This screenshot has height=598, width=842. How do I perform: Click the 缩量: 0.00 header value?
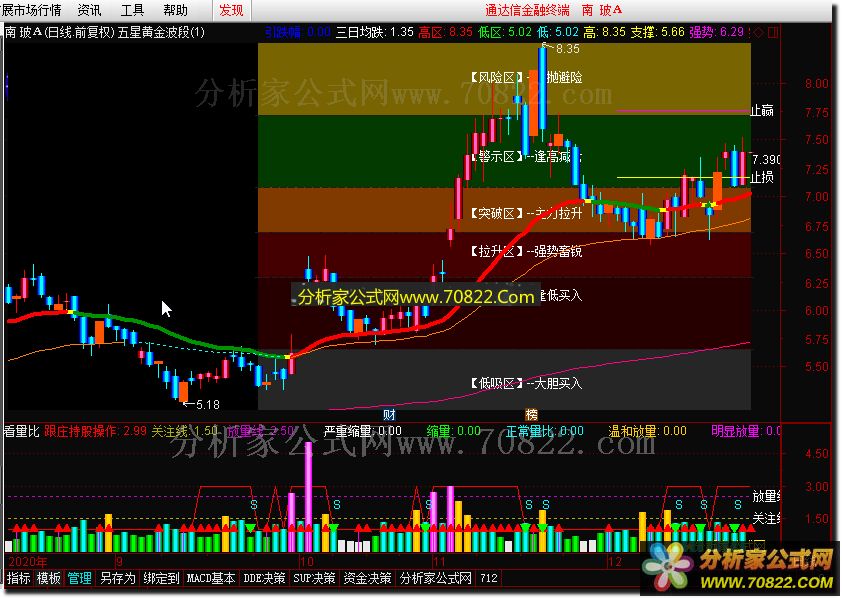(x=454, y=431)
